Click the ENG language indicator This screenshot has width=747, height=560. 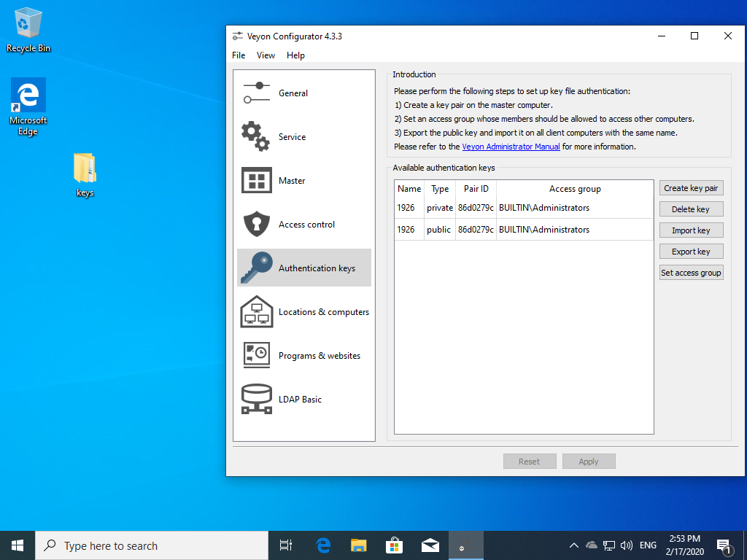[x=648, y=545]
